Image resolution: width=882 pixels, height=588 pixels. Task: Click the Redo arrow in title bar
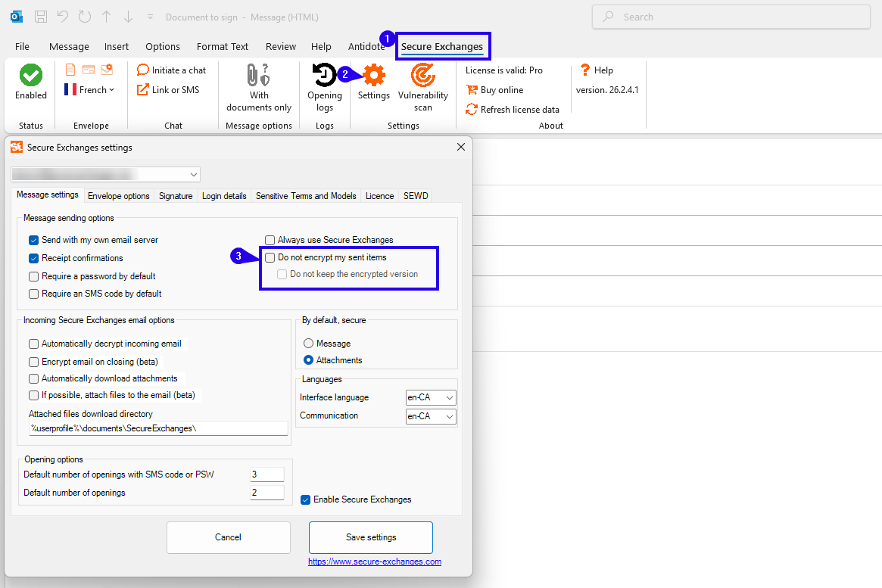pos(85,17)
